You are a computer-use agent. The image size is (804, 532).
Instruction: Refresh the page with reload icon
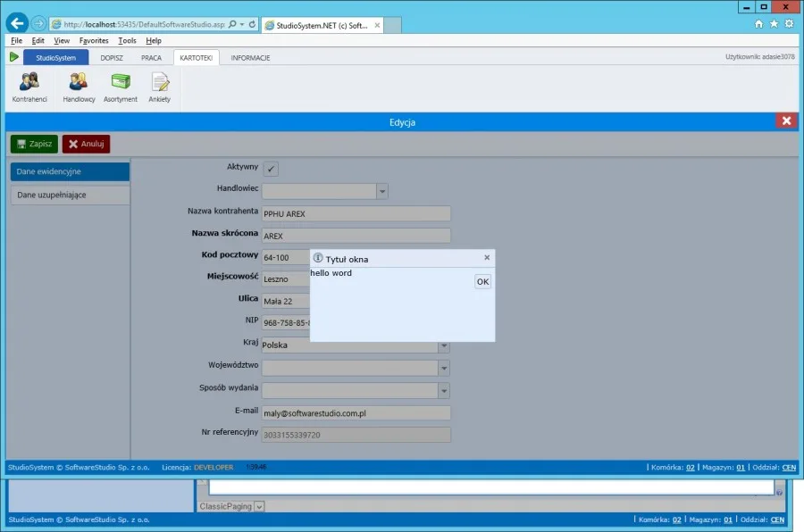[252, 24]
